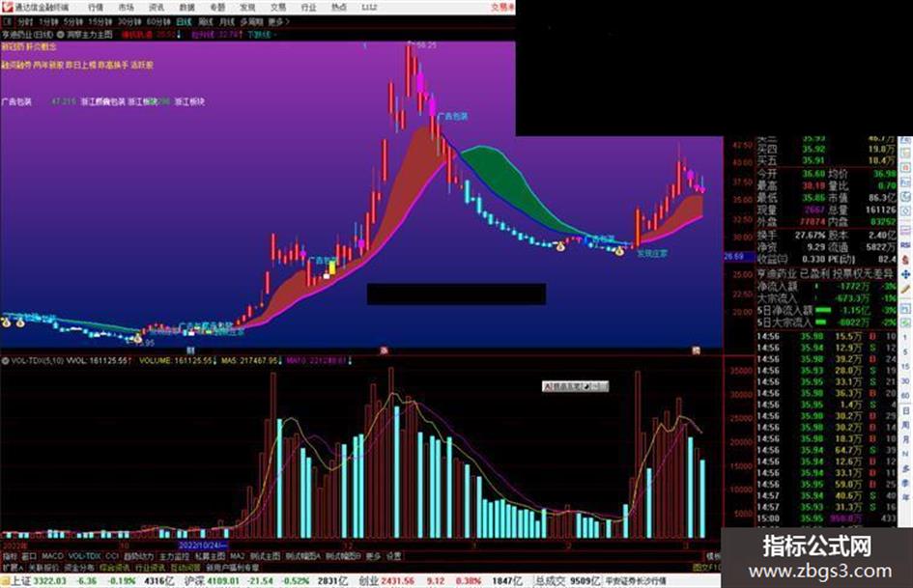Screen dimensions: 913x588
Task: Click the leftmost money bag marker on chart
Action: tap(6, 322)
